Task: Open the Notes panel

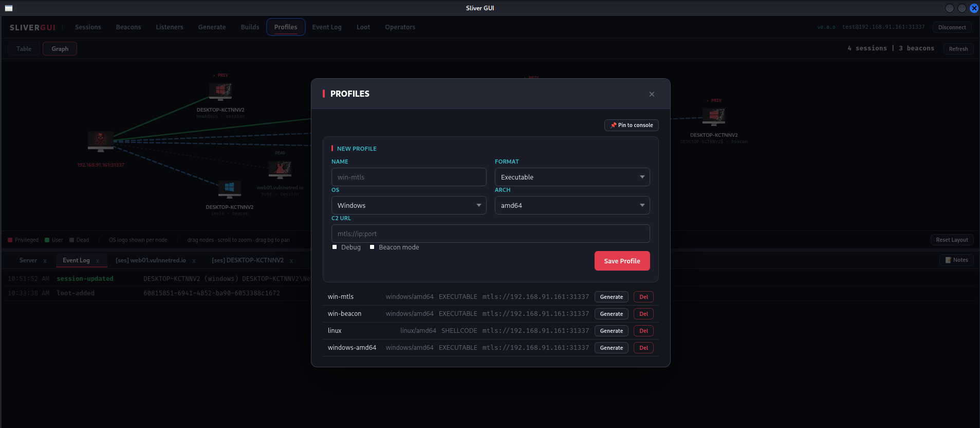Action: click(x=957, y=260)
